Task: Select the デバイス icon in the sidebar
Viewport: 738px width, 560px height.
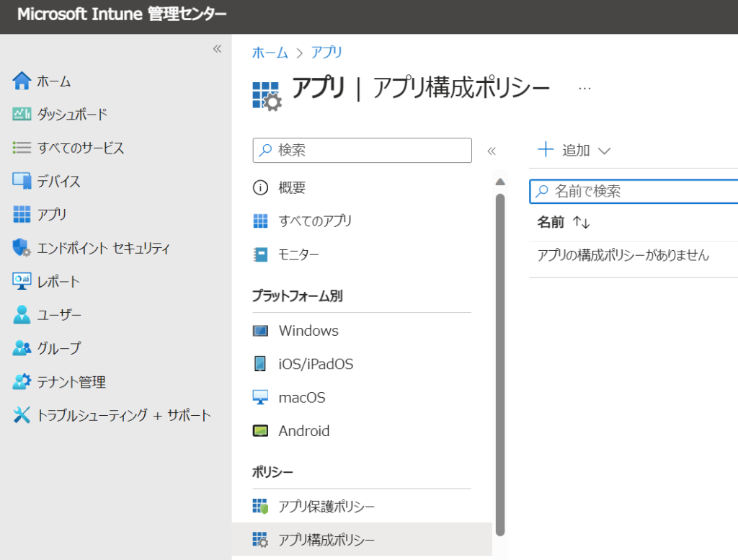Action: (22, 181)
